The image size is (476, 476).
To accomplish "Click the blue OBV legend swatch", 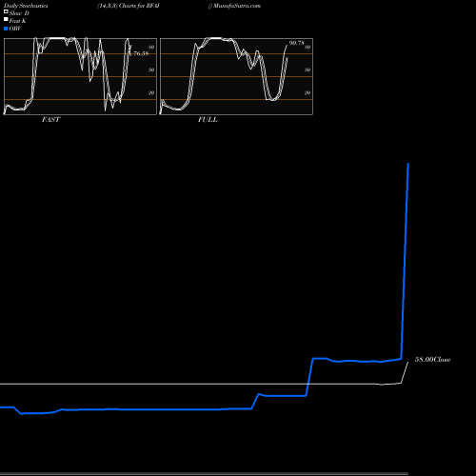I will tap(6, 29).
